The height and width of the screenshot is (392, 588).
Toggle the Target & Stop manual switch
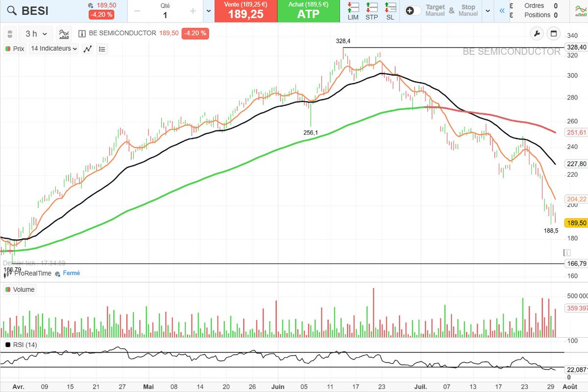(413, 11)
